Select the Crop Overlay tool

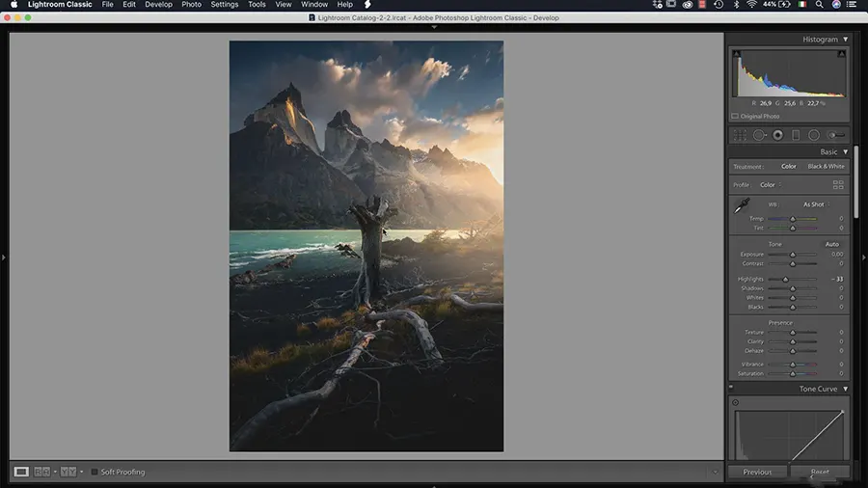point(740,136)
